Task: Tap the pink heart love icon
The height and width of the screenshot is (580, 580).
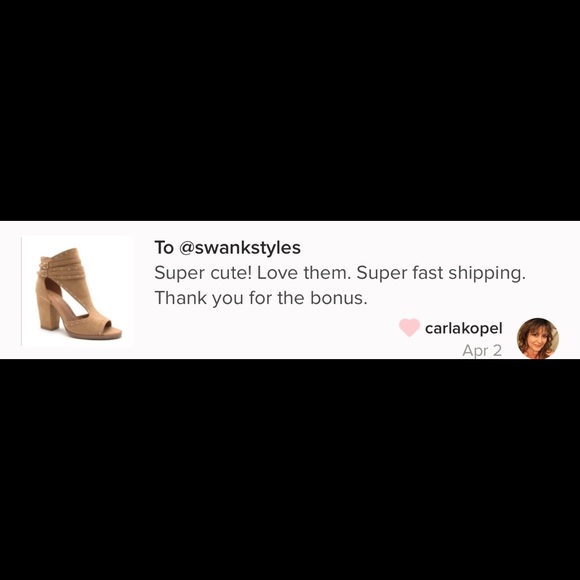Action: 409,327
